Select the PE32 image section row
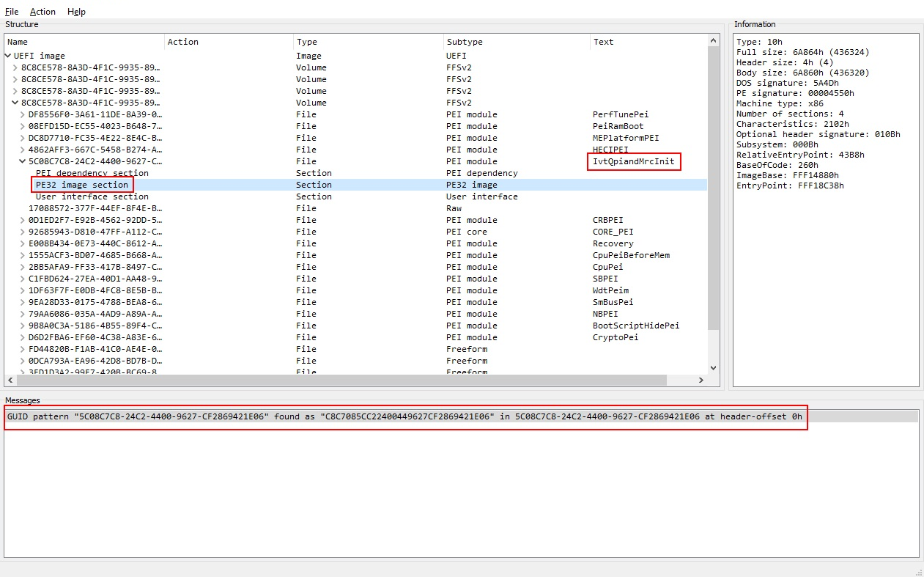Image resolution: width=924 pixels, height=577 pixels. coord(356,185)
